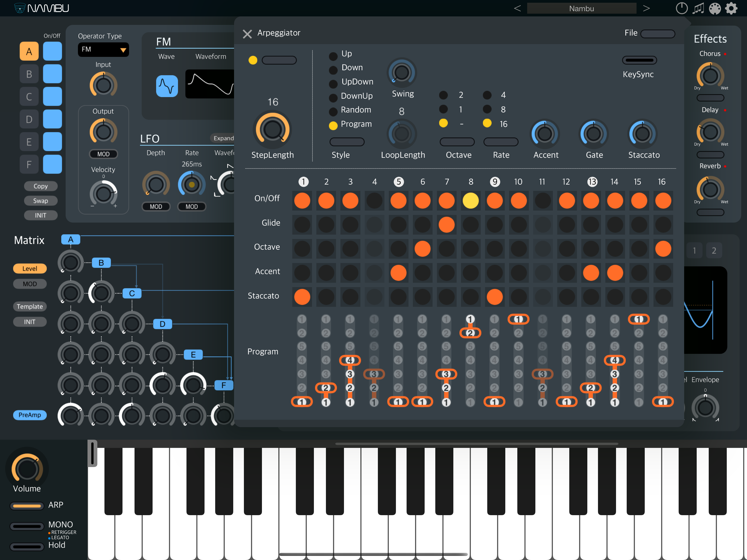Enable step 4 On/Off in sequencer
The image size is (747, 560).
[x=374, y=201]
